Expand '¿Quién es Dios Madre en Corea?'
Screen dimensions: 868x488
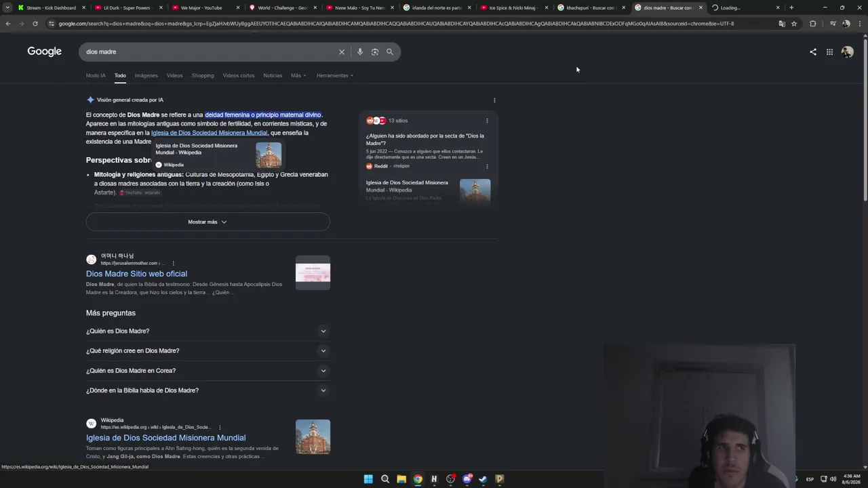pos(208,371)
